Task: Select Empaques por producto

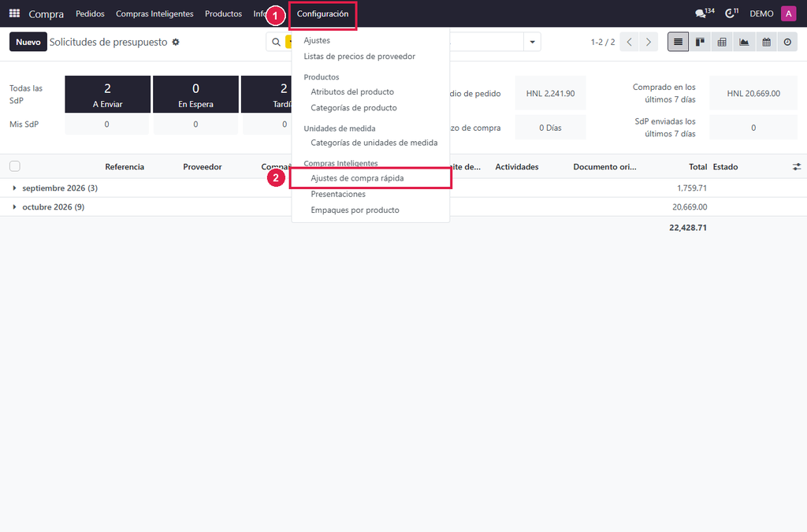Action: [355, 210]
